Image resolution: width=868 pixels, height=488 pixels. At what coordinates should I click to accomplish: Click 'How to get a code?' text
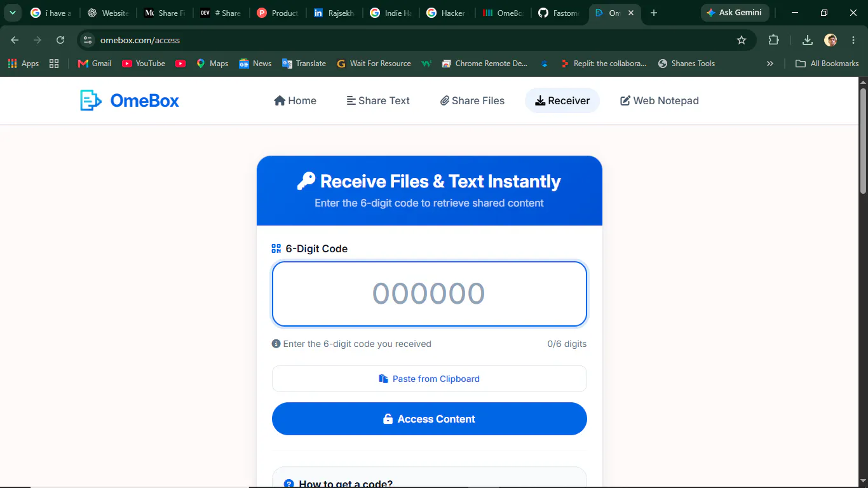[346, 484]
